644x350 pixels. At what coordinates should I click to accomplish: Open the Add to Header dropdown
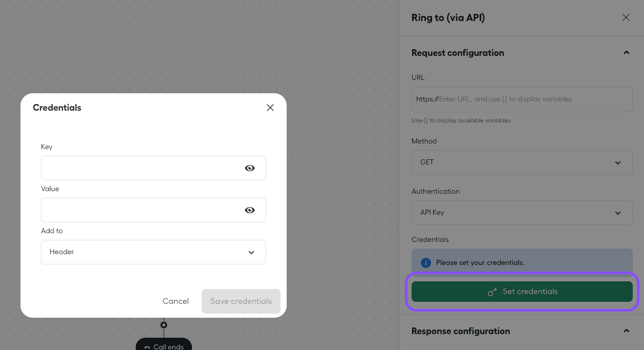click(x=154, y=252)
